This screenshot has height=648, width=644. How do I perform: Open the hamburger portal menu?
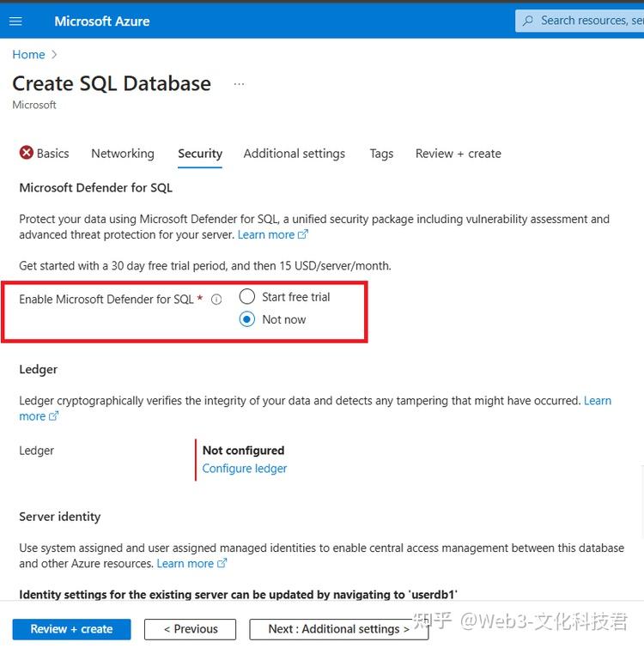[15, 21]
